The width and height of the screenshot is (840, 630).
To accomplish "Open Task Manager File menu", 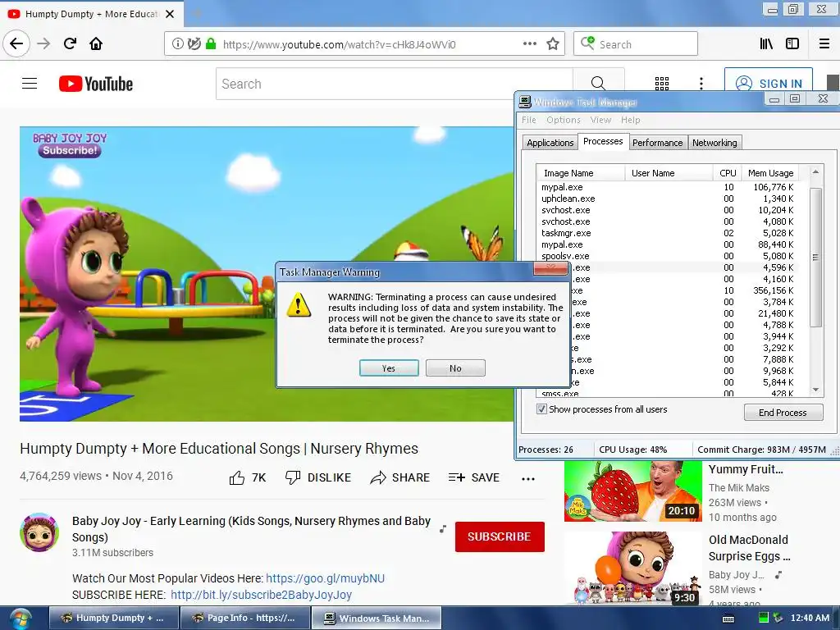I will click(x=529, y=120).
